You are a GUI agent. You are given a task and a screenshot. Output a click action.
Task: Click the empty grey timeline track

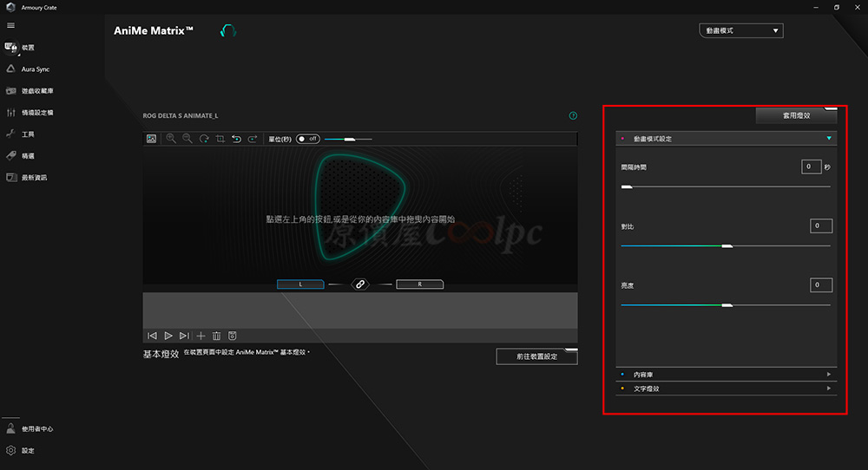click(x=360, y=310)
